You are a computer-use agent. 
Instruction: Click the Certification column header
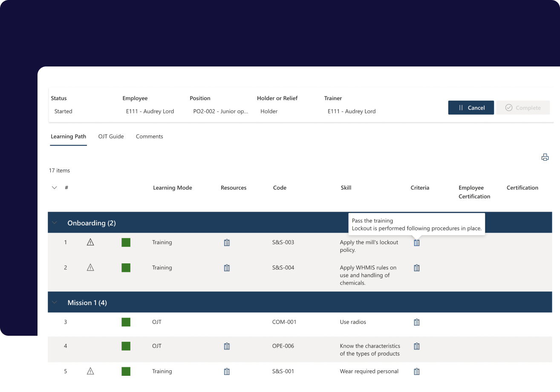point(522,187)
